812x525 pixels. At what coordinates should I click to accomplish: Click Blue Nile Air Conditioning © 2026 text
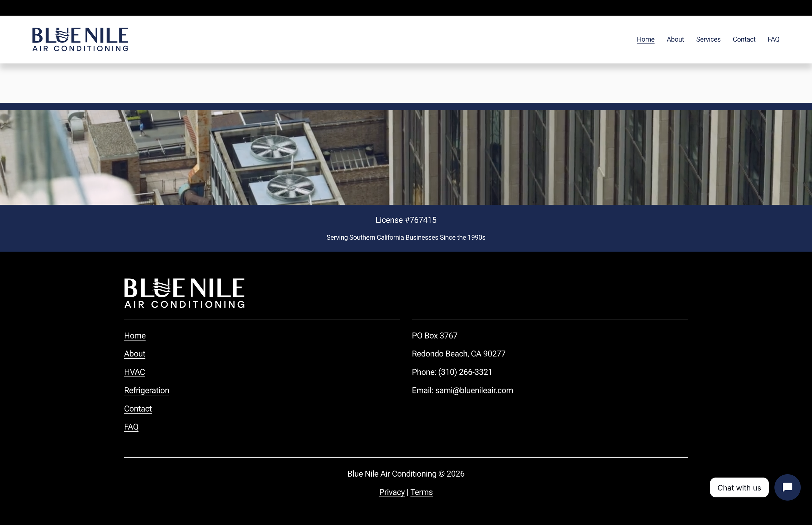[406, 474]
